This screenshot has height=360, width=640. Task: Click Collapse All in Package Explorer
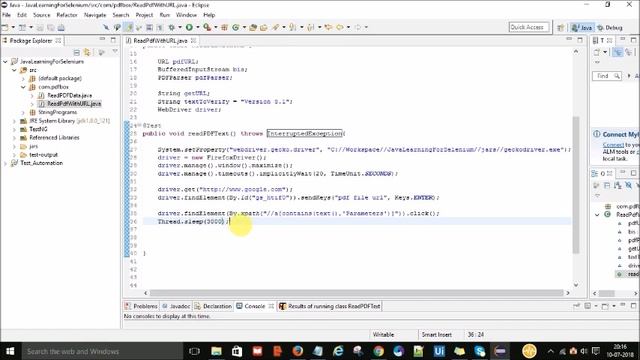click(76, 52)
